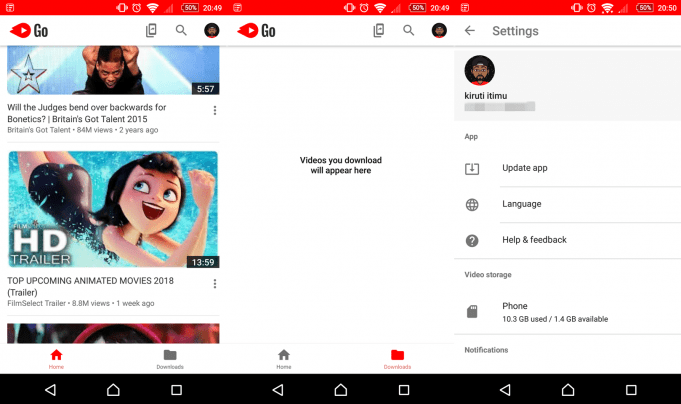Open search icon on Downloads screen

tap(409, 30)
